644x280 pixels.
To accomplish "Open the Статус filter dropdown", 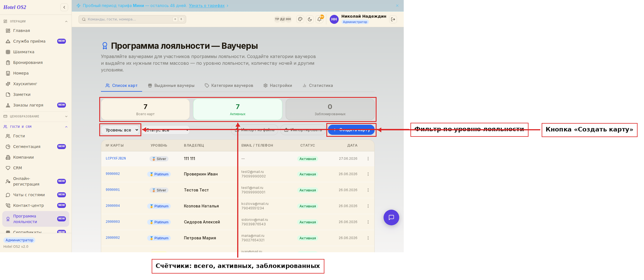I will point(166,130).
